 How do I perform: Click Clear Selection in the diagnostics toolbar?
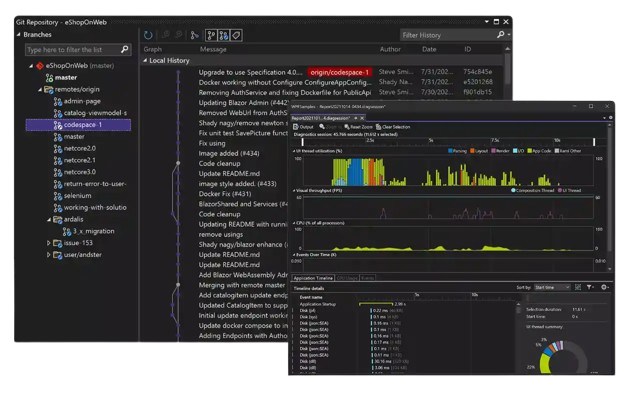(393, 127)
